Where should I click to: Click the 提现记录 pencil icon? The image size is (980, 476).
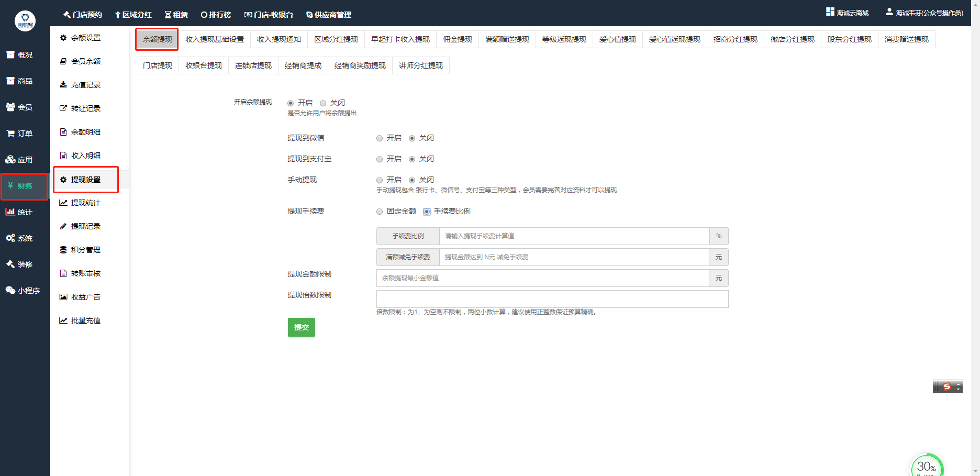(x=63, y=226)
